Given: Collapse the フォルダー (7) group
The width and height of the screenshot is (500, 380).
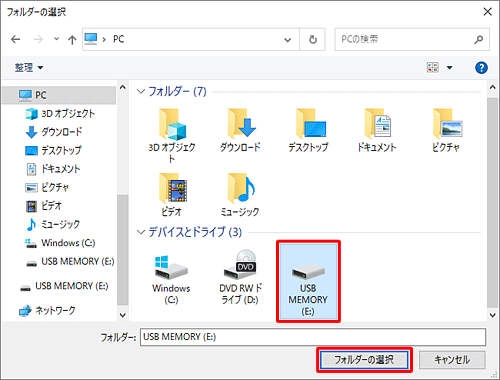Looking at the screenshot, I should [141, 91].
